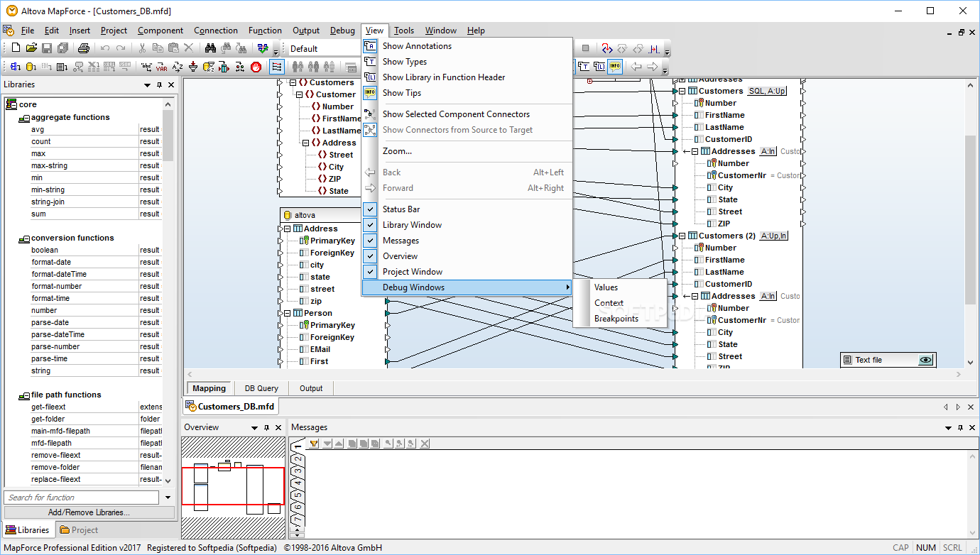The height and width of the screenshot is (555, 980).
Task: Click the clear X icon in Messages toolbar
Action: click(425, 444)
